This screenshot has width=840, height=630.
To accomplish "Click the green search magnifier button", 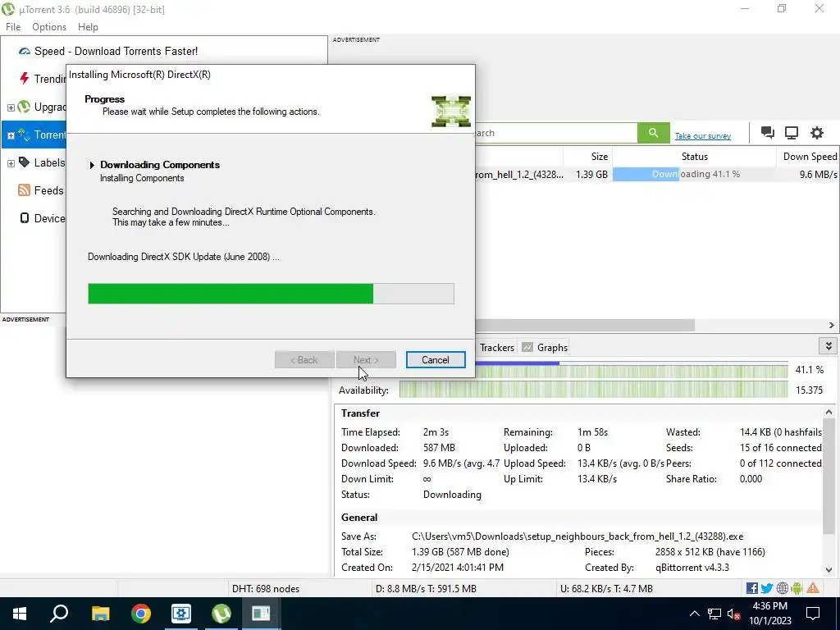I will coord(653,133).
